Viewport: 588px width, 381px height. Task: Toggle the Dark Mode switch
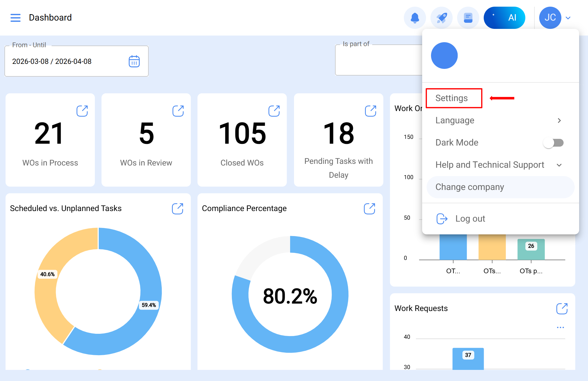point(553,143)
